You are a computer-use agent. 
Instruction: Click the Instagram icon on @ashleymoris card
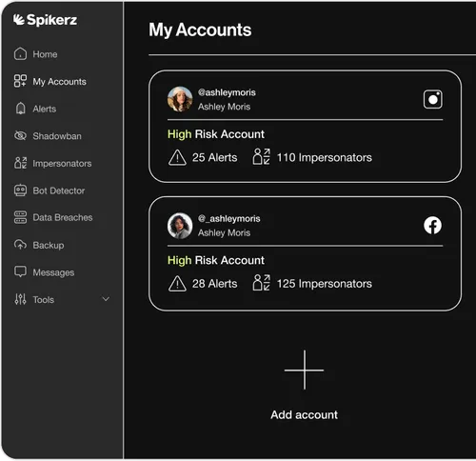pos(433,99)
